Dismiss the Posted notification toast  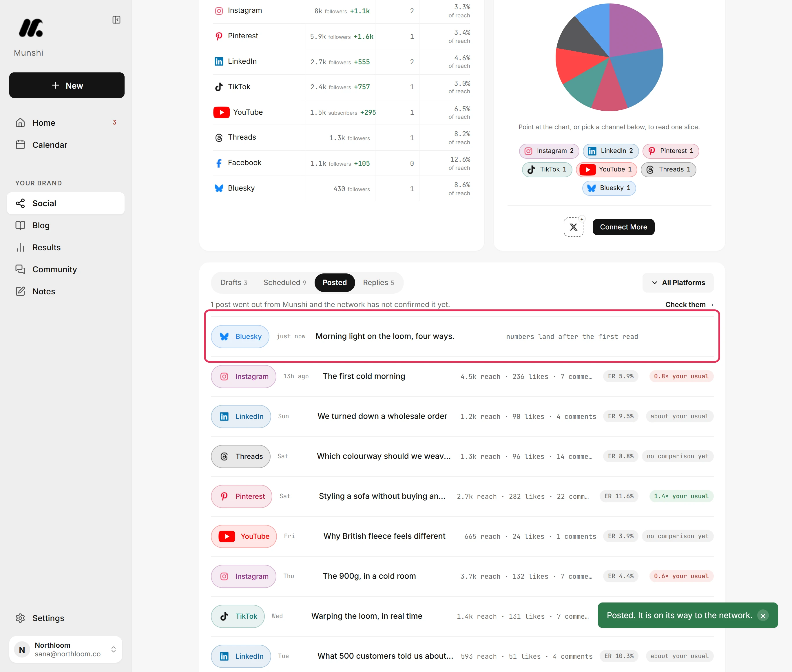point(763,616)
